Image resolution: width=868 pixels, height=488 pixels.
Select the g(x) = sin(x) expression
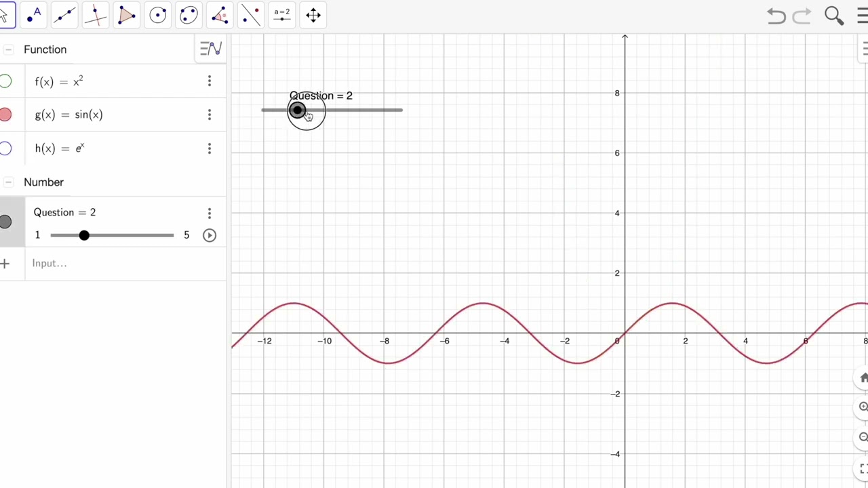(x=68, y=115)
